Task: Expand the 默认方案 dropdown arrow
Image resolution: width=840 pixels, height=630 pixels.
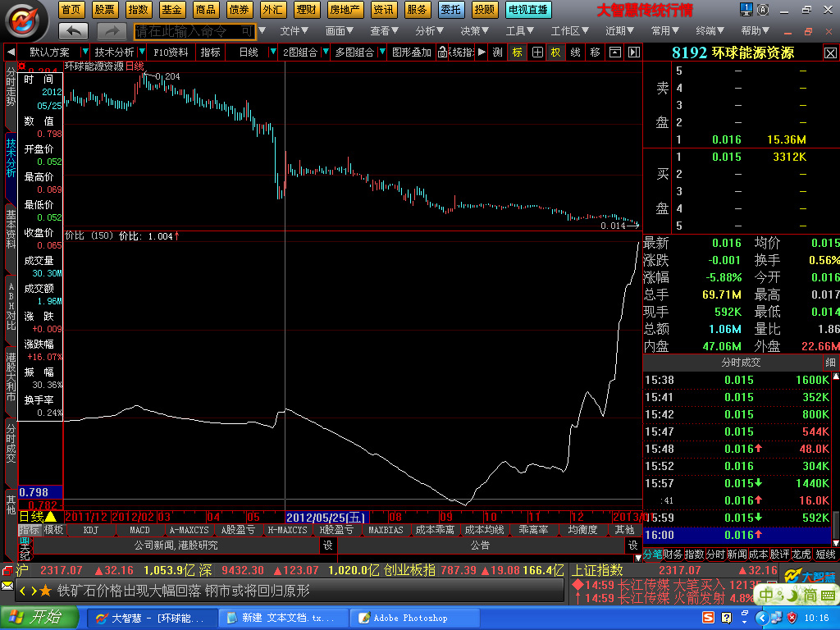Action: pos(84,52)
